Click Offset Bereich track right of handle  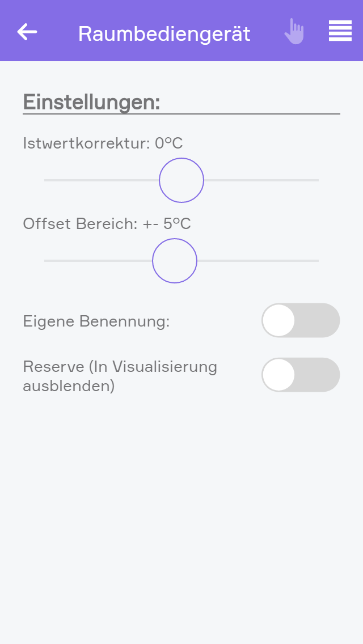[x=258, y=261]
